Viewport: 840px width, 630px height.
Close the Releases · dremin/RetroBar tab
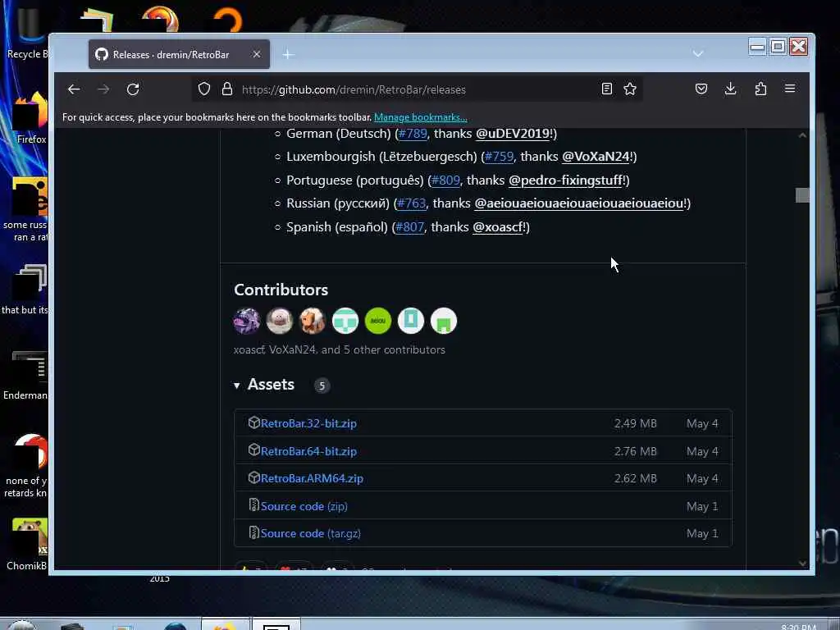point(257,54)
